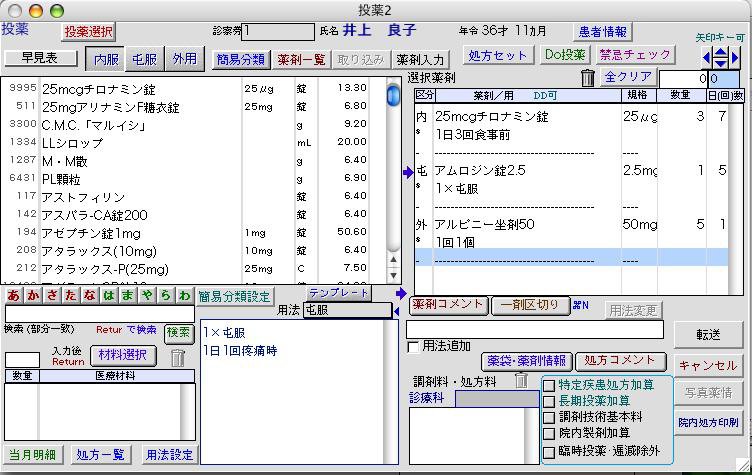Click the left arrow key navigation icon

pos(706,58)
